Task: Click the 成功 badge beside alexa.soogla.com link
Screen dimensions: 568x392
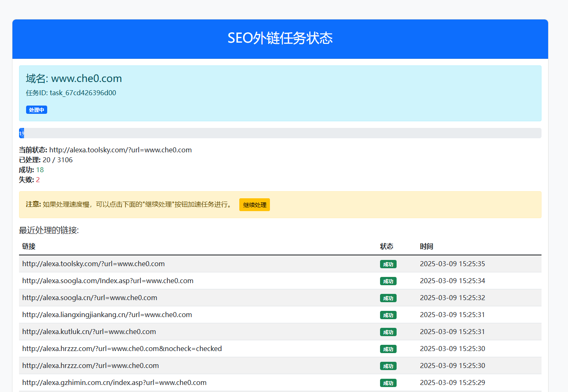Action: tap(388, 281)
